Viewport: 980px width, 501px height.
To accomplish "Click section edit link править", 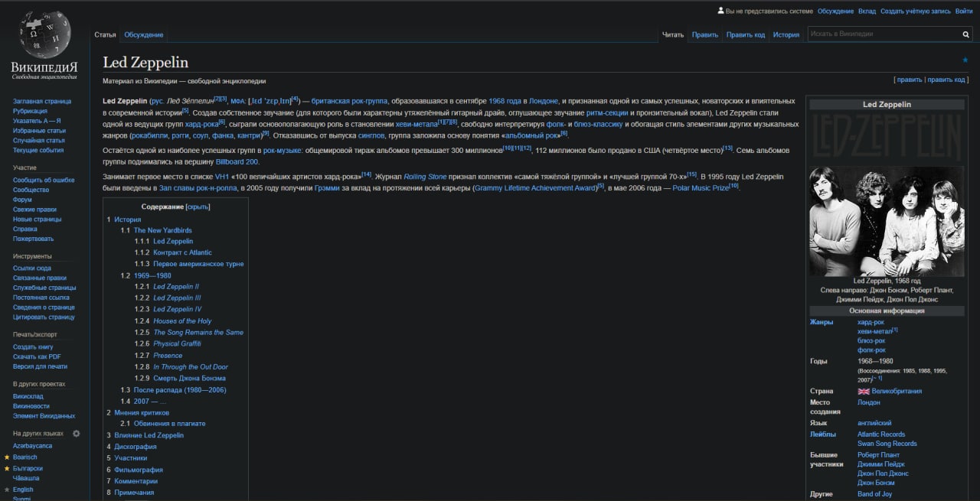I will tap(910, 80).
